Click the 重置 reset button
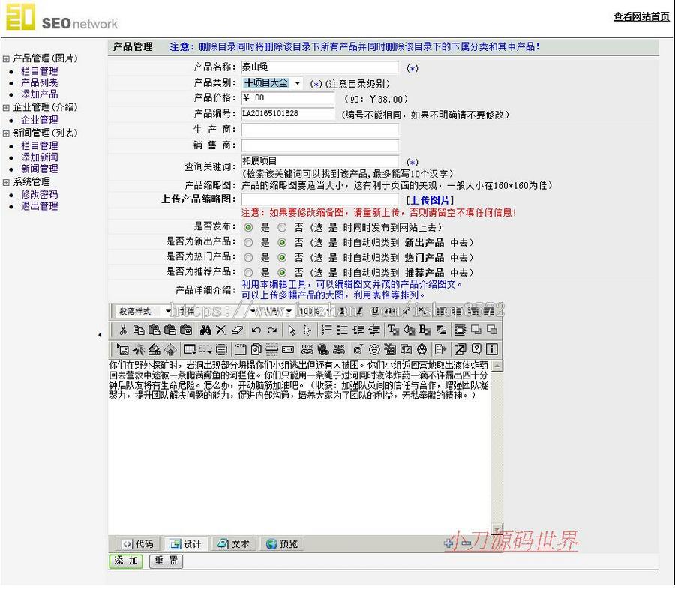The height and width of the screenshot is (616, 675). pyautogui.click(x=166, y=561)
